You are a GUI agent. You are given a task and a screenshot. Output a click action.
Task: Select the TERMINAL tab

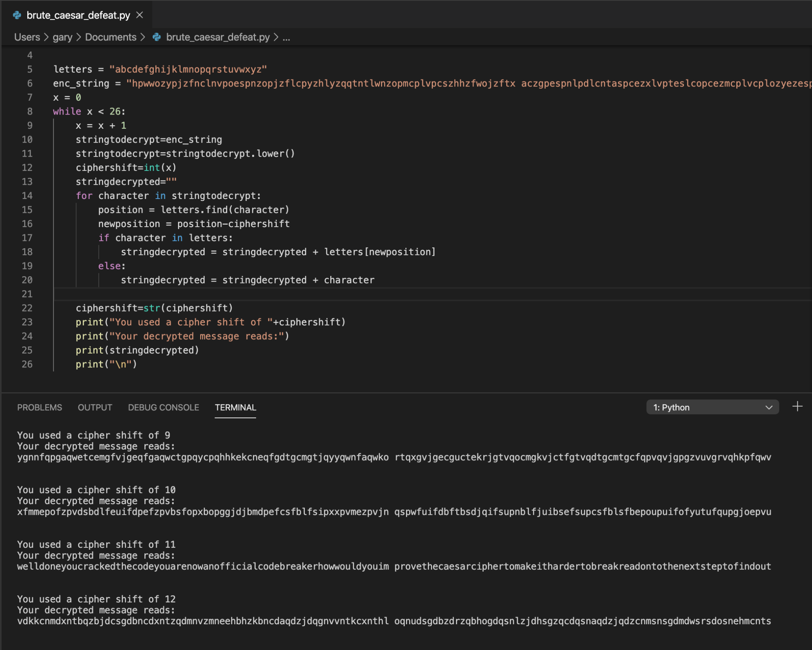[235, 407]
